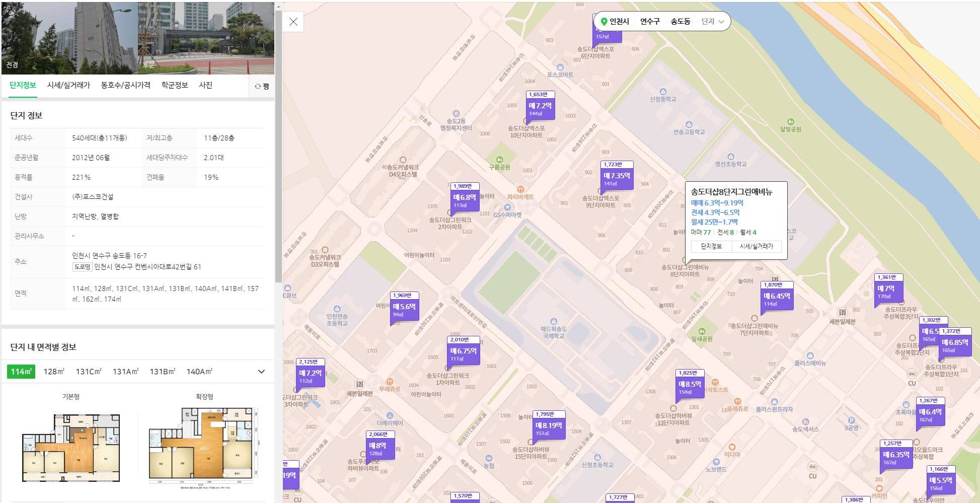The height and width of the screenshot is (503, 980).
Task: Click the 연송고등학교 school map icon
Action: (689, 124)
